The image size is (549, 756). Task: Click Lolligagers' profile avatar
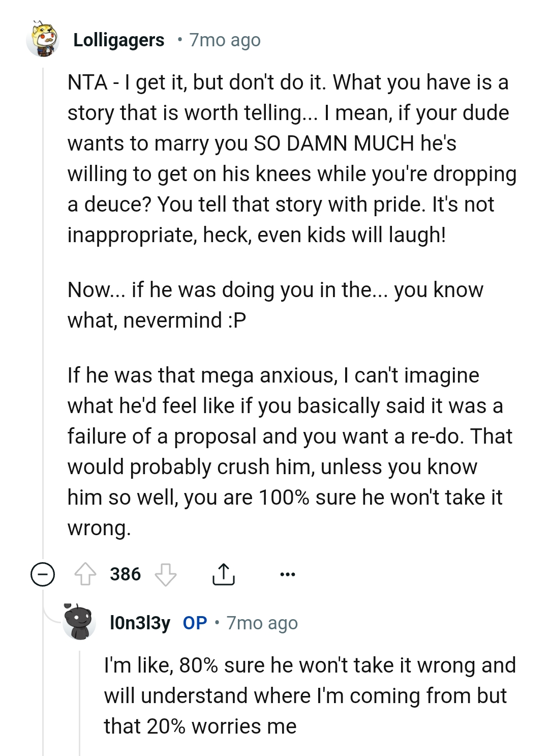43,39
